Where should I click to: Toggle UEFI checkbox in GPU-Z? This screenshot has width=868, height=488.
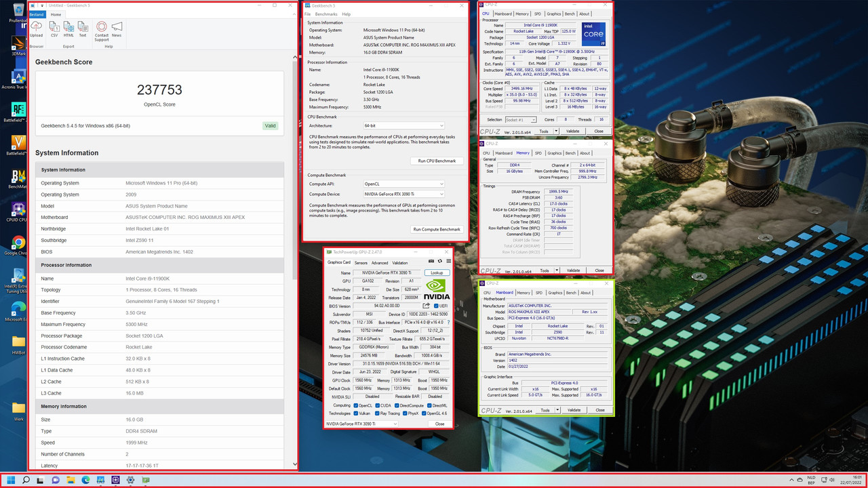436,306
